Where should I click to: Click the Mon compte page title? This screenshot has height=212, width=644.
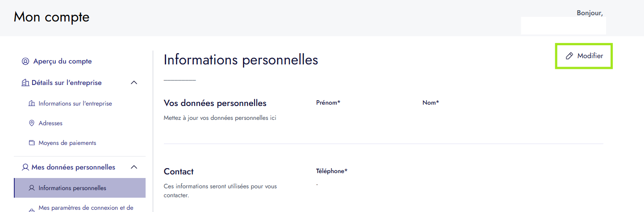(52, 17)
